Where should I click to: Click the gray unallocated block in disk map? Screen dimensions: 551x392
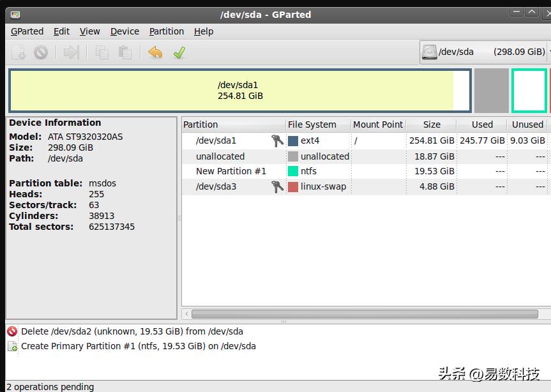coord(491,91)
